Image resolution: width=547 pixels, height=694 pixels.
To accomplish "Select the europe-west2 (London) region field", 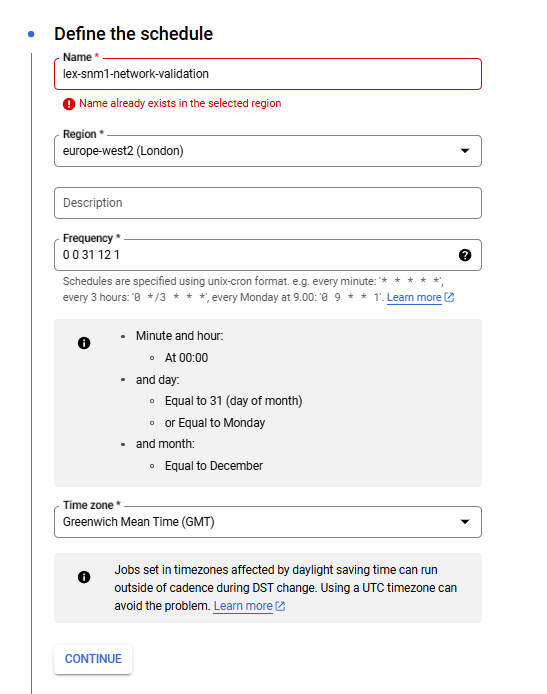I will [x=268, y=151].
